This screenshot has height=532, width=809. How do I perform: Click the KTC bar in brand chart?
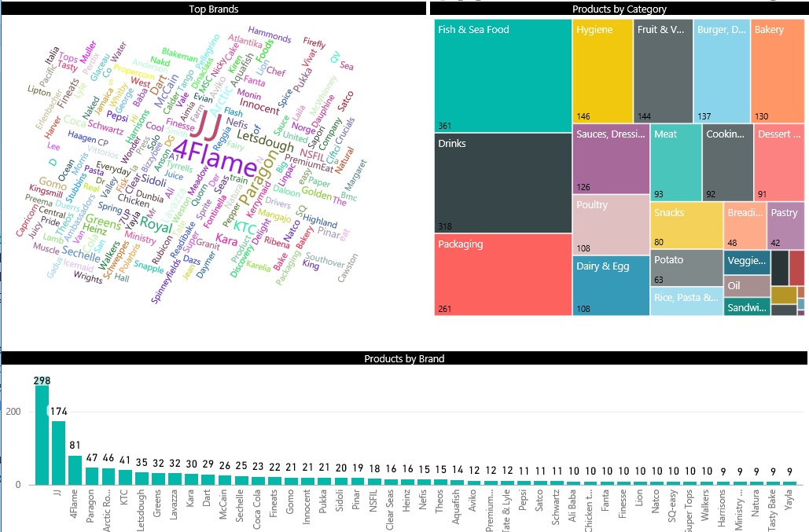click(x=125, y=477)
